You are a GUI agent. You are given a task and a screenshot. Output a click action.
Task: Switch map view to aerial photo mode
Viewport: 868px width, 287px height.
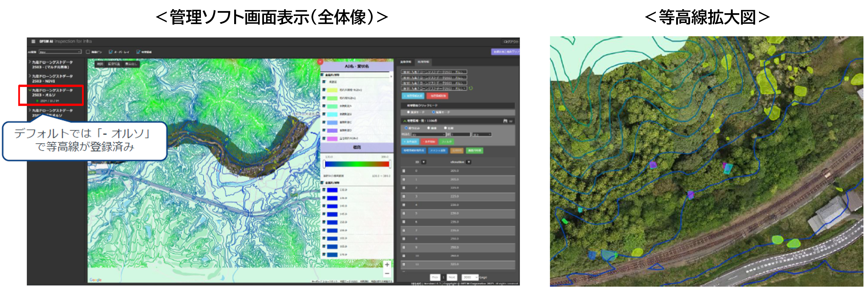coord(114,64)
